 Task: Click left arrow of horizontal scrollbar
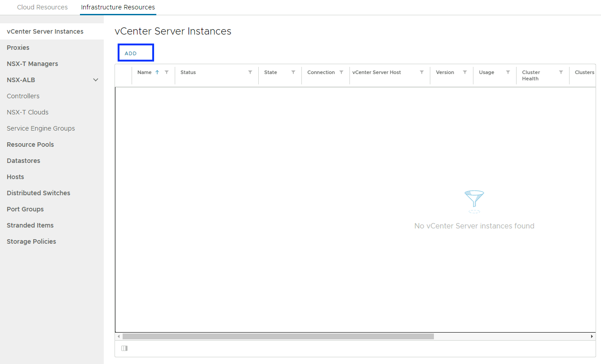tap(119, 336)
